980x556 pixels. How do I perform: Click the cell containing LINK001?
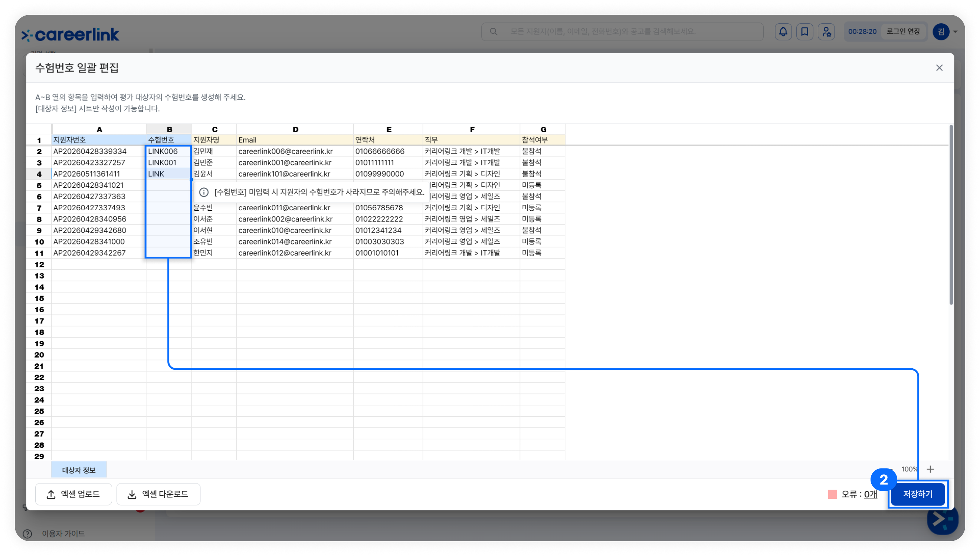(x=168, y=163)
